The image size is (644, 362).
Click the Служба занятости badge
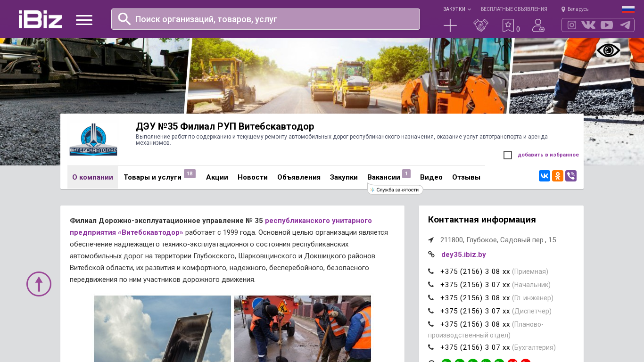click(395, 189)
